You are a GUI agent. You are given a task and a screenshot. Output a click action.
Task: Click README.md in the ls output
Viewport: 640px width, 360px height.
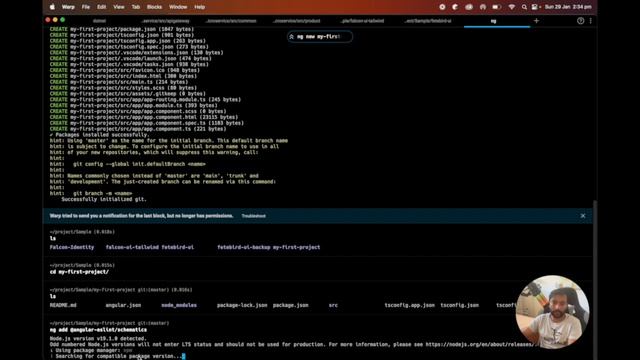[63, 305]
